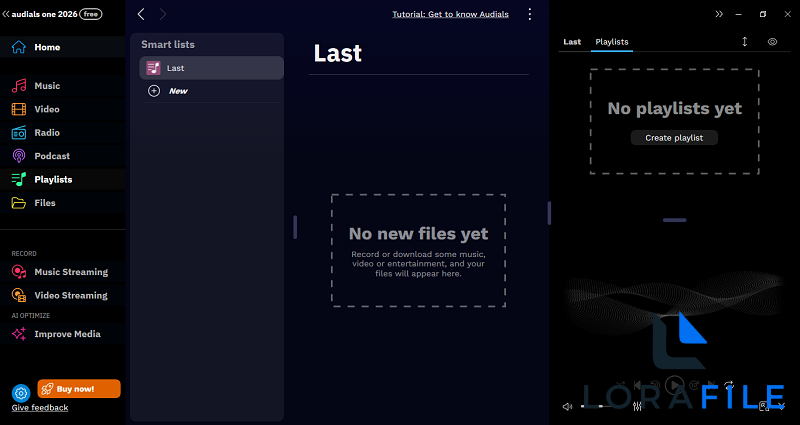
Task: Select Playlists in the sidebar
Action: tap(62, 180)
